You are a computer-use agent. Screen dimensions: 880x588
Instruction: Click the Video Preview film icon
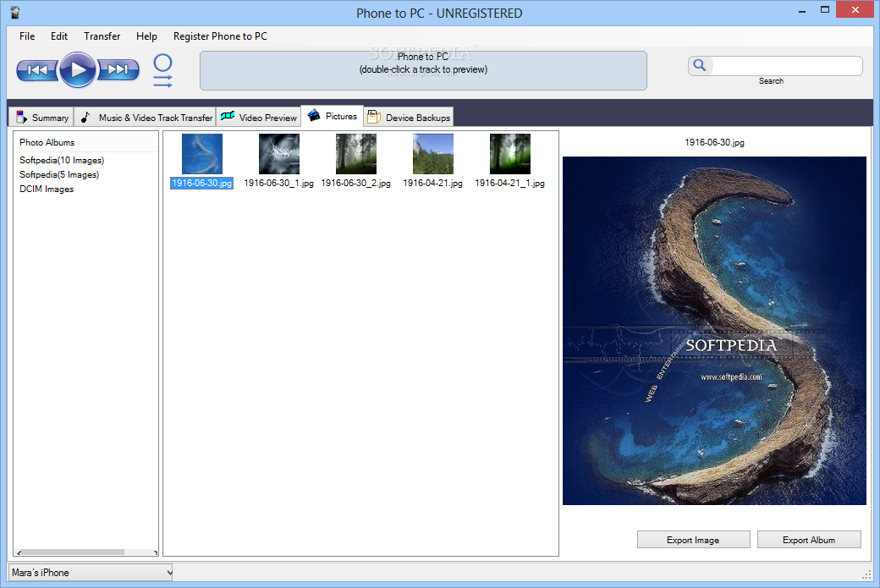228,116
